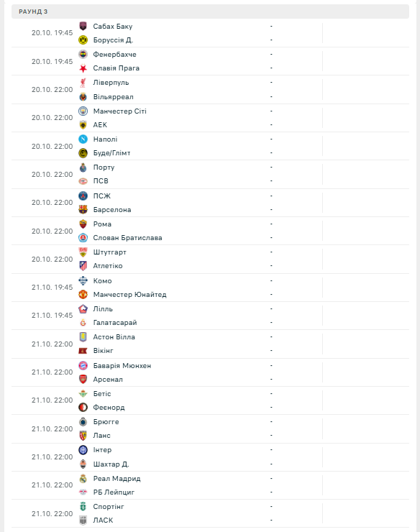Image resolution: width=420 pixels, height=532 pixels.
Task: Click the Слован Братислава team name
Action: [x=128, y=238]
